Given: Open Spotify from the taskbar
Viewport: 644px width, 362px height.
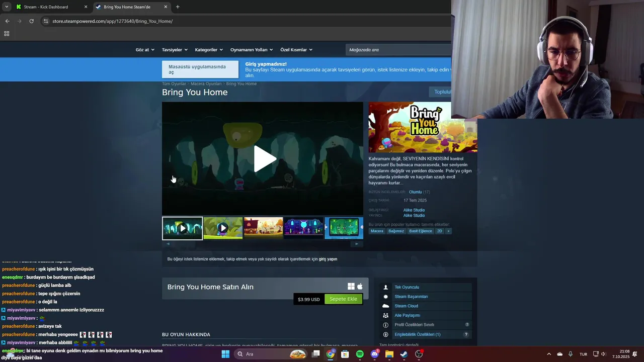Looking at the screenshot, I should 360,354.
